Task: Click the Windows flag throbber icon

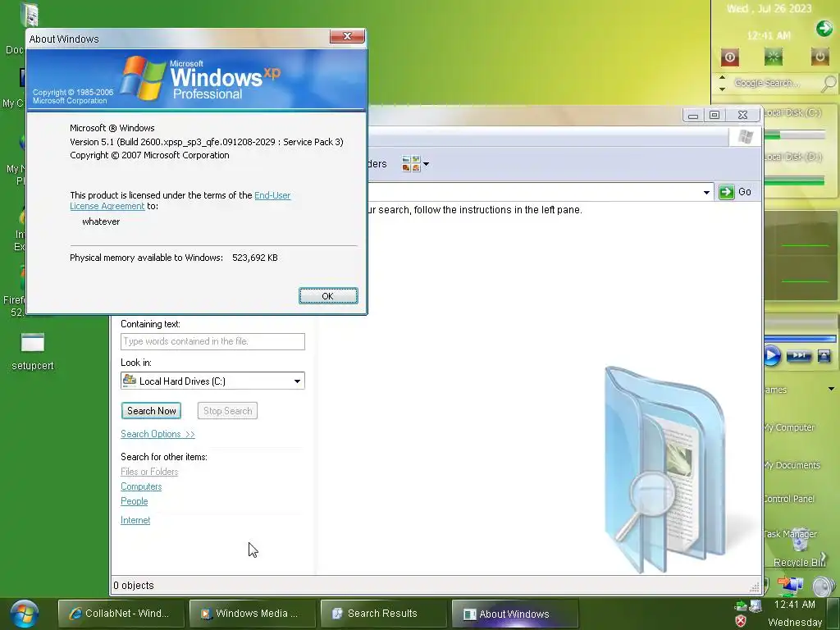Action: 745,137
